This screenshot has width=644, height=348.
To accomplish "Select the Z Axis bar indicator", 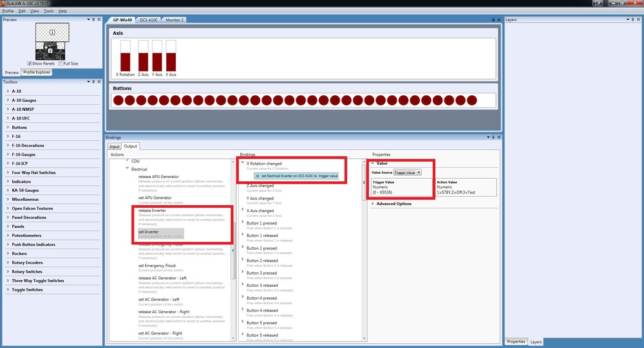I will click(143, 56).
